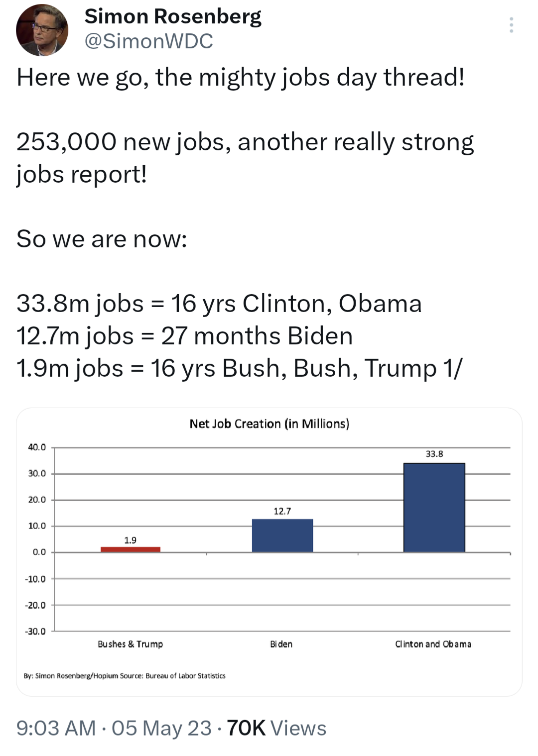Screen dimensions: 538x756
Task: Open the Net Job Creation chart image
Action: click(x=269, y=551)
